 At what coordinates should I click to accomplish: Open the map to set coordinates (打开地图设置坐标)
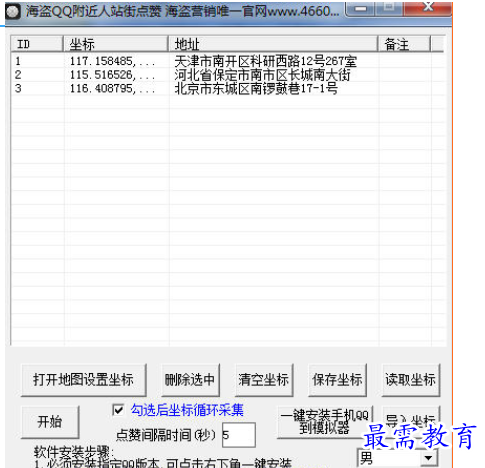click(83, 380)
